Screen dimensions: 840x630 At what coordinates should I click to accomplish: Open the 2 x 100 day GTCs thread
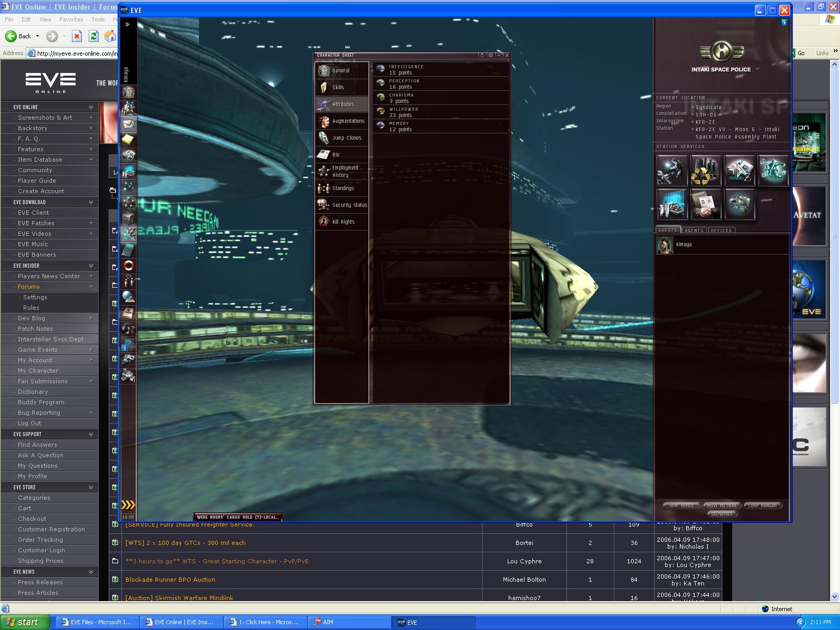[185, 543]
